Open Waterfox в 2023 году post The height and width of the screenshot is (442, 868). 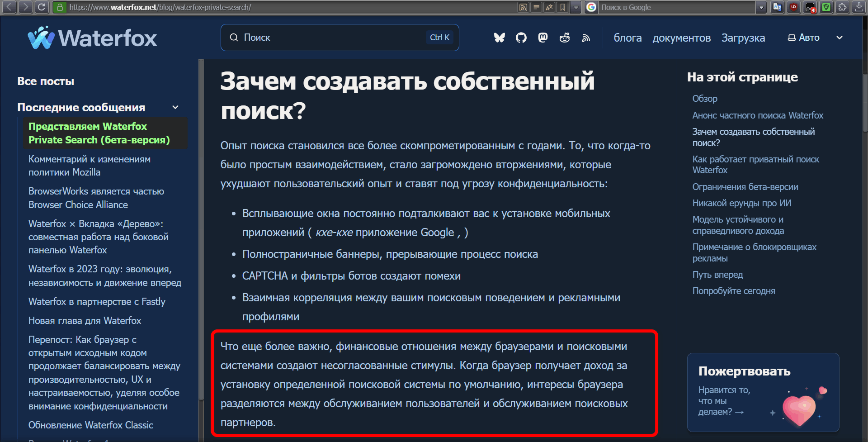105,276
